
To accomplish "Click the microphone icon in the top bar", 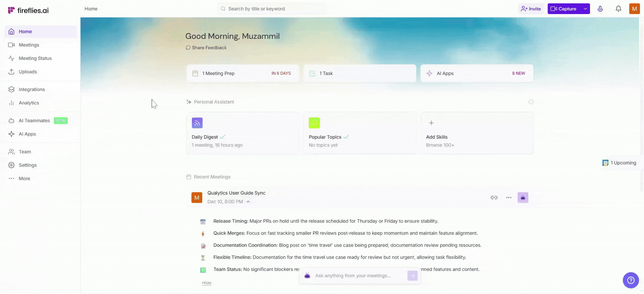I will (x=600, y=9).
